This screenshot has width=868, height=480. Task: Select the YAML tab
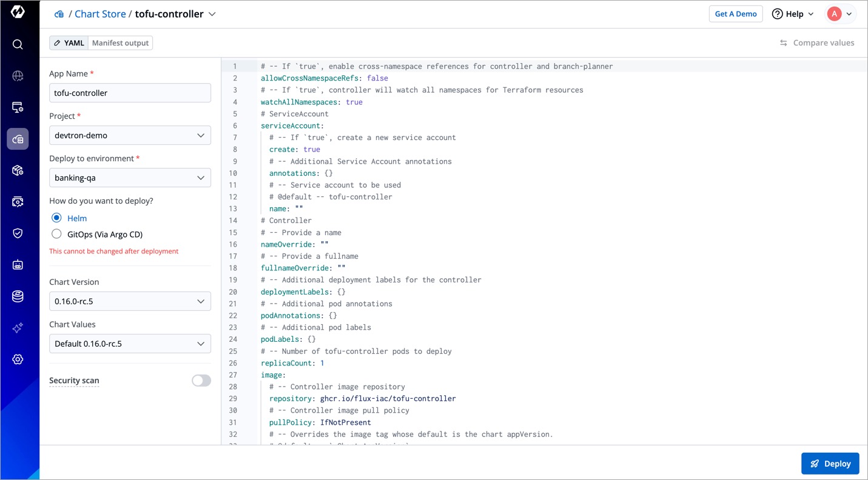point(69,43)
